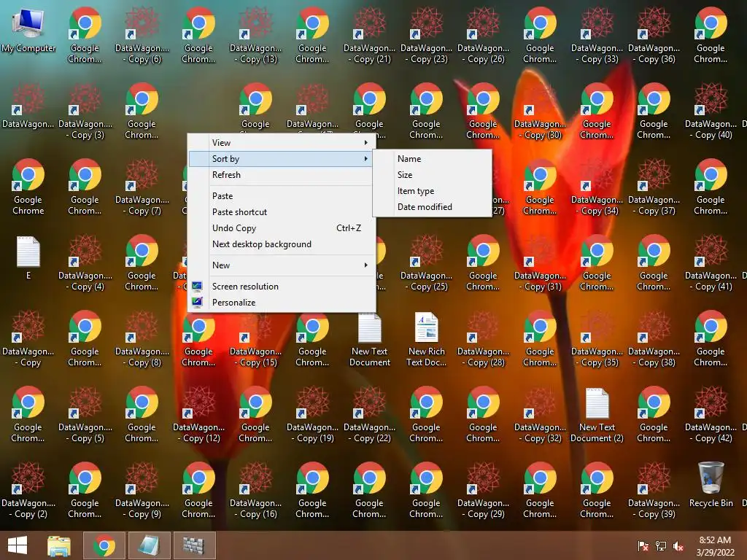The width and height of the screenshot is (747, 560).
Task: Open the notepad-like taskbar app
Action: tap(149, 545)
